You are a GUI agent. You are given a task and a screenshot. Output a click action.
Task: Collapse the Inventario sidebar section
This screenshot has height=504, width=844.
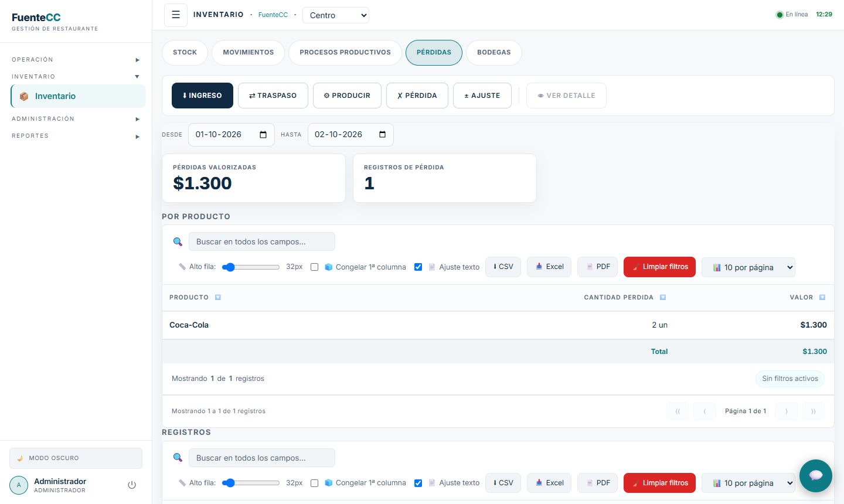[76, 77]
